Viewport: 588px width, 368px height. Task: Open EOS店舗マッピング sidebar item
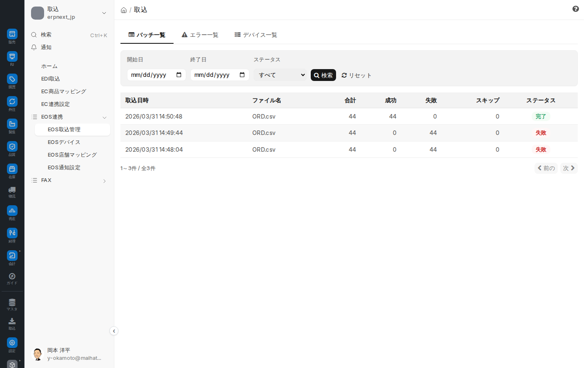pyautogui.click(x=72, y=155)
